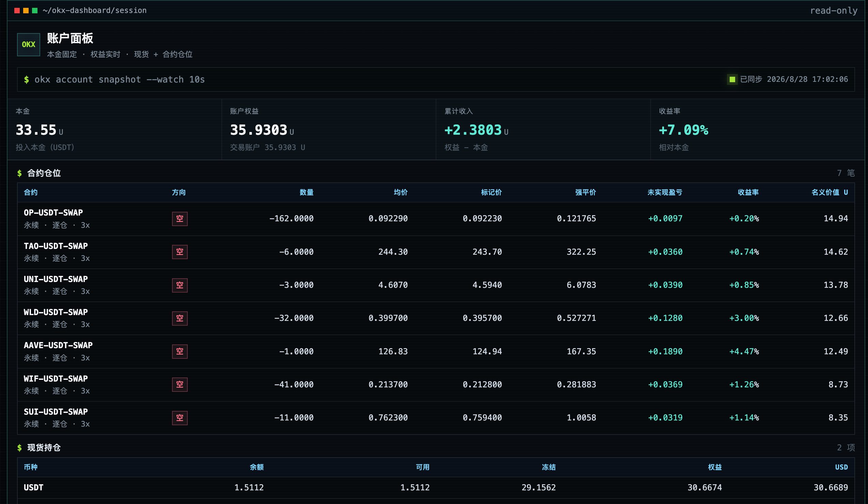Select the 合约仓位 section heading
This screenshot has width=868, height=504.
[x=44, y=173]
